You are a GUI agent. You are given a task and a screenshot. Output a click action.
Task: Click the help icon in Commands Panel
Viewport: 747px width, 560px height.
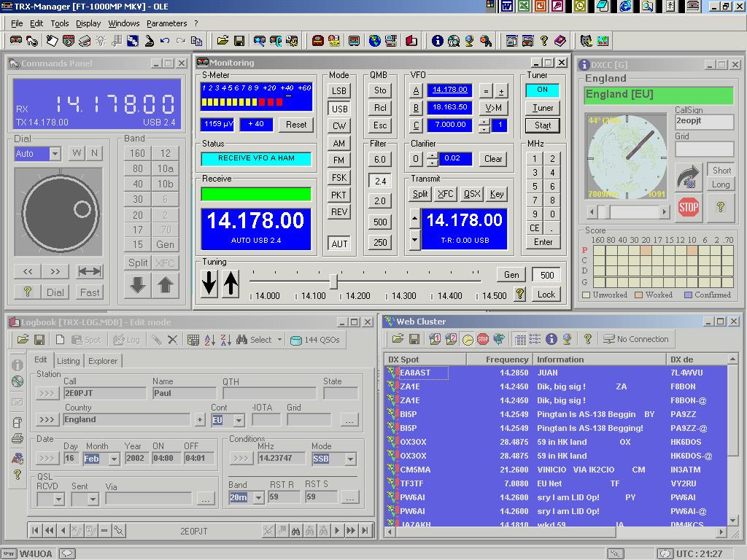[x=28, y=292]
